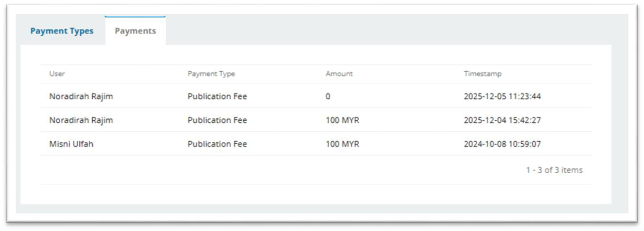Click timestamp 2024-10-08 10:59:07

click(502, 144)
